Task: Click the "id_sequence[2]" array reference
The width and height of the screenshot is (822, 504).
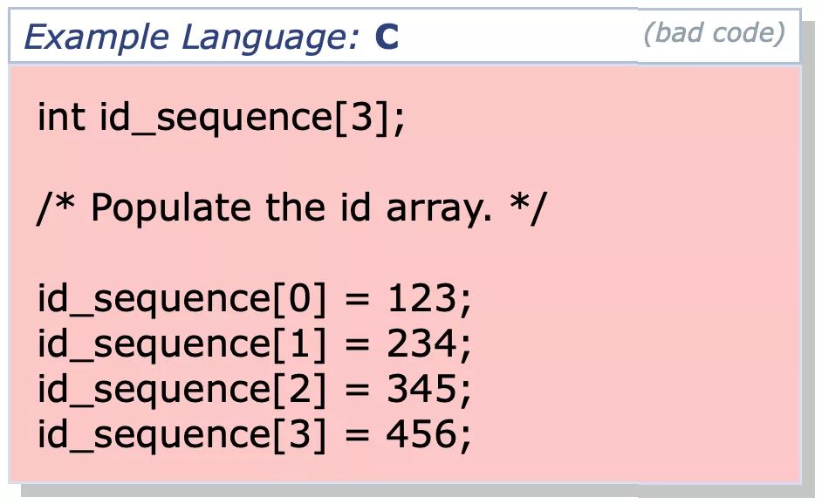Action: click(181, 389)
